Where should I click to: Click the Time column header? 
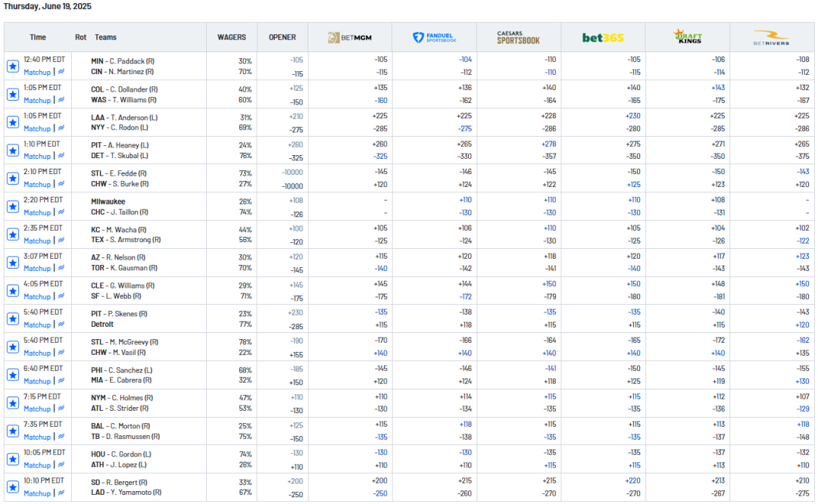click(x=38, y=37)
